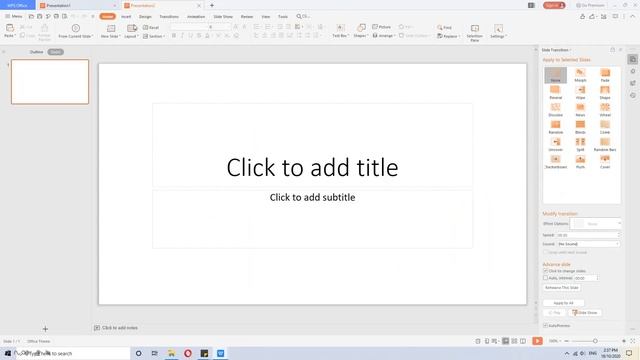This screenshot has height=360, width=640.
Task: Select the None transition thumbnail
Action: click(555, 75)
